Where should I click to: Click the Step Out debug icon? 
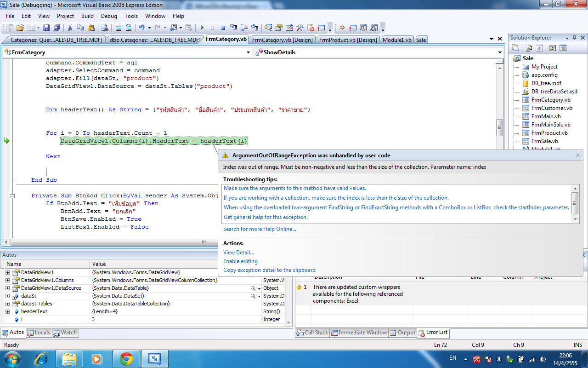(x=255, y=28)
